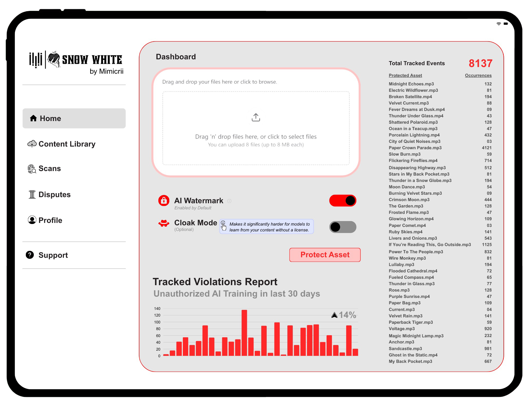The image size is (532, 411).
Task: Sort by Occurrences column header
Action: [478, 76]
